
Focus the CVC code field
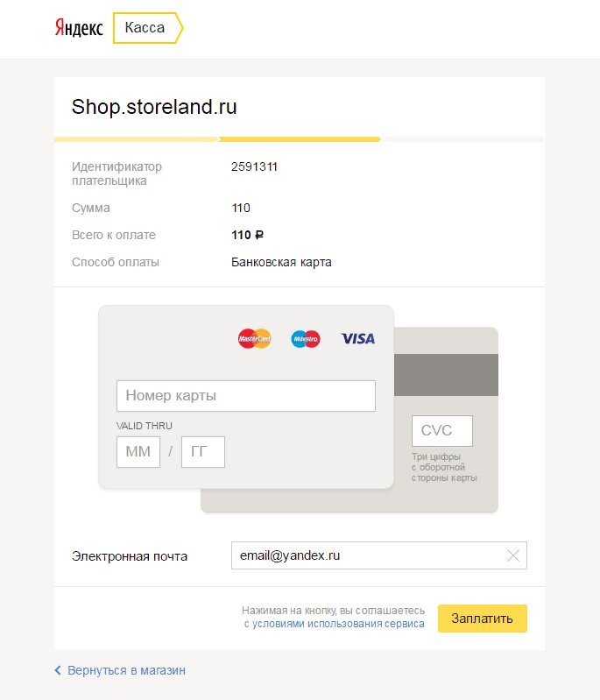click(x=442, y=431)
